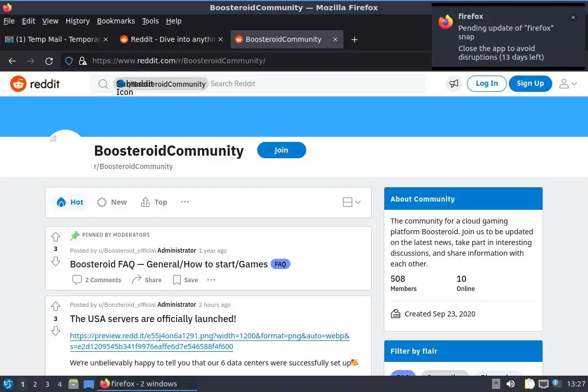
Task: Click the Sign Up button
Action: coord(530,83)
